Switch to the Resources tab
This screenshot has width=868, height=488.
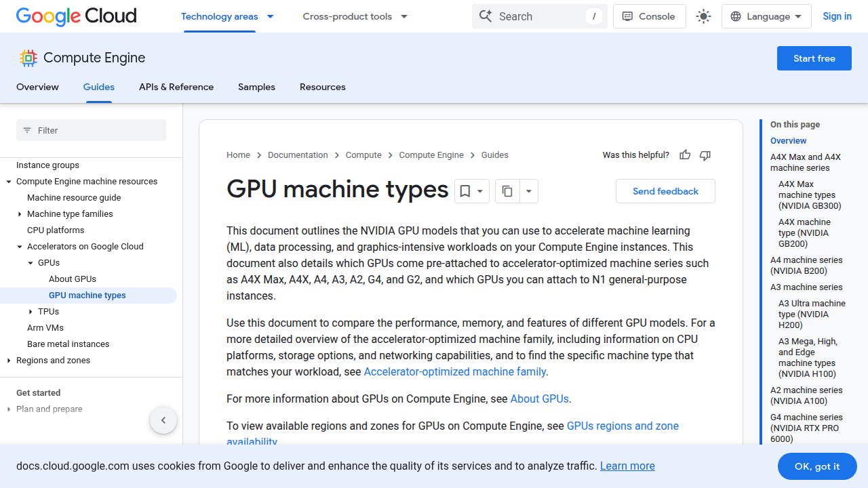[323, 87]
